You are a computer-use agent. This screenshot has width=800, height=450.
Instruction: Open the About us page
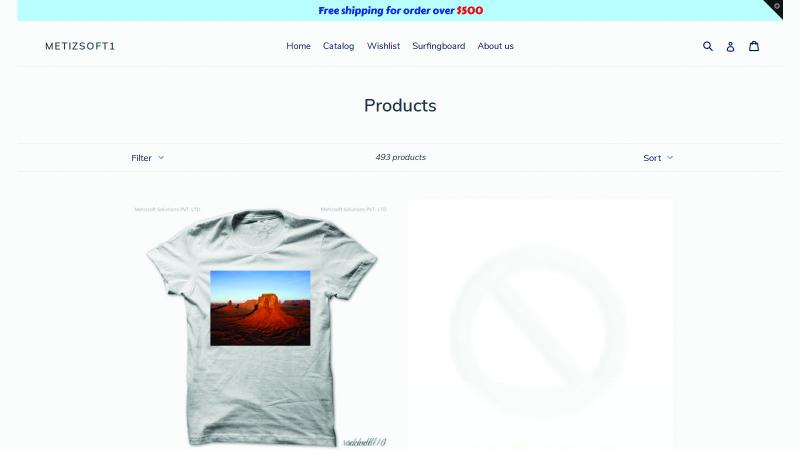tap(495, 46)
